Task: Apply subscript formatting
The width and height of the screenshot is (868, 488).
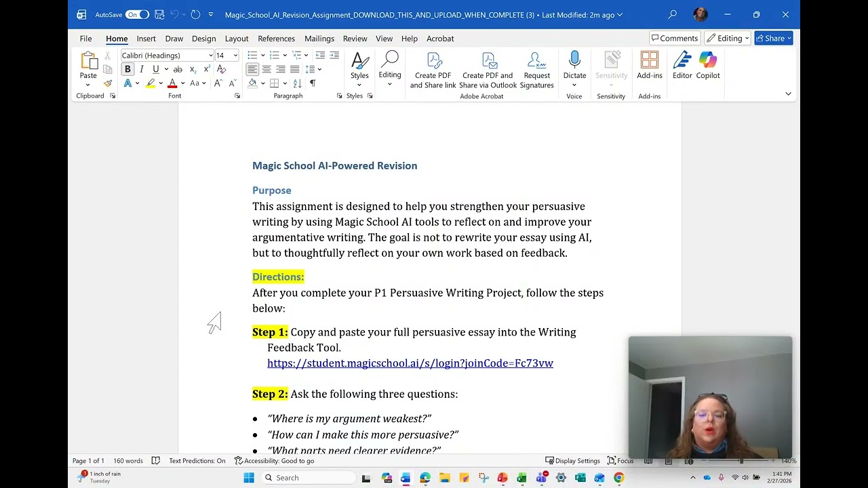Action: pyautogui.click(x=193, y=69)
